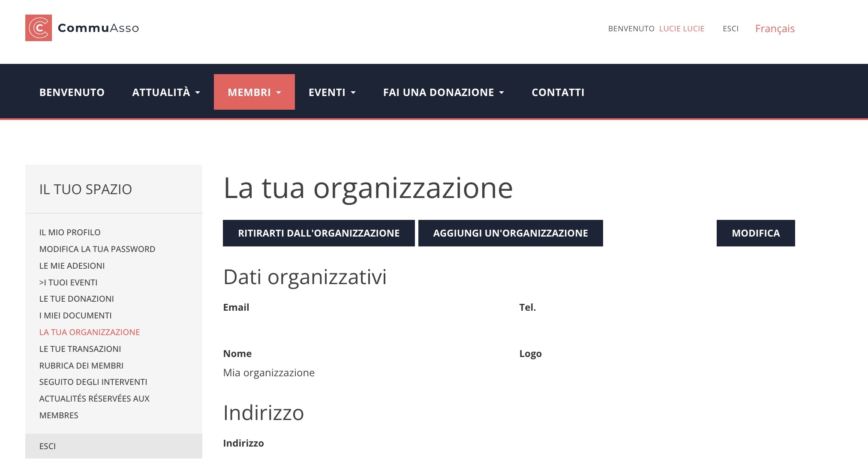Expand the EVENTI dropdown menu
Viewport: 868px width, 468px height.
[x=332, y=92]
